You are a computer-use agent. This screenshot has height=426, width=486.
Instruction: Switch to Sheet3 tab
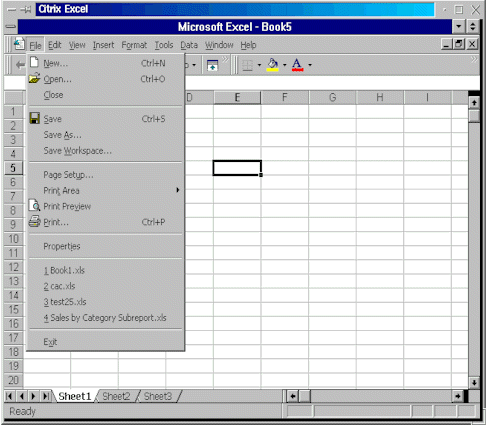coord(158,396)
